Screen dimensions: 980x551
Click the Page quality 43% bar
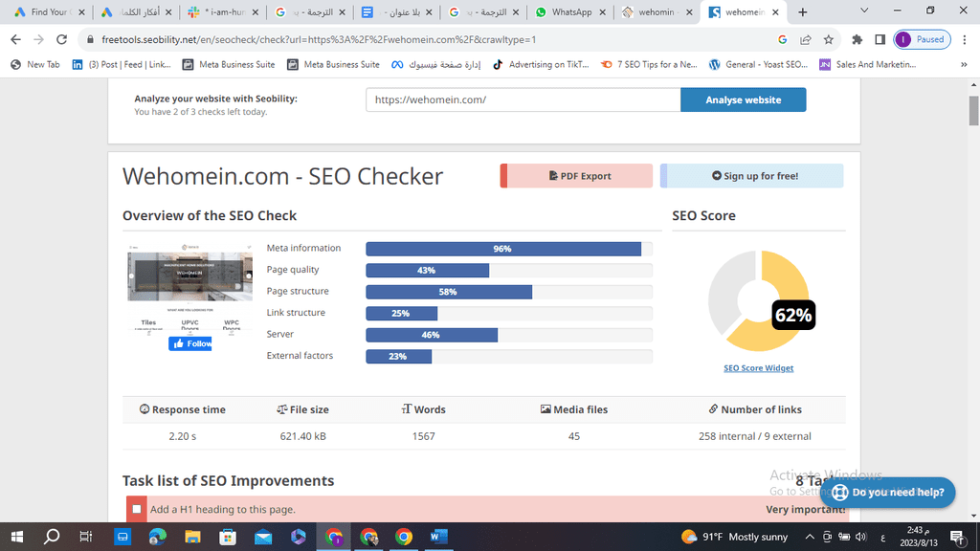428,271
